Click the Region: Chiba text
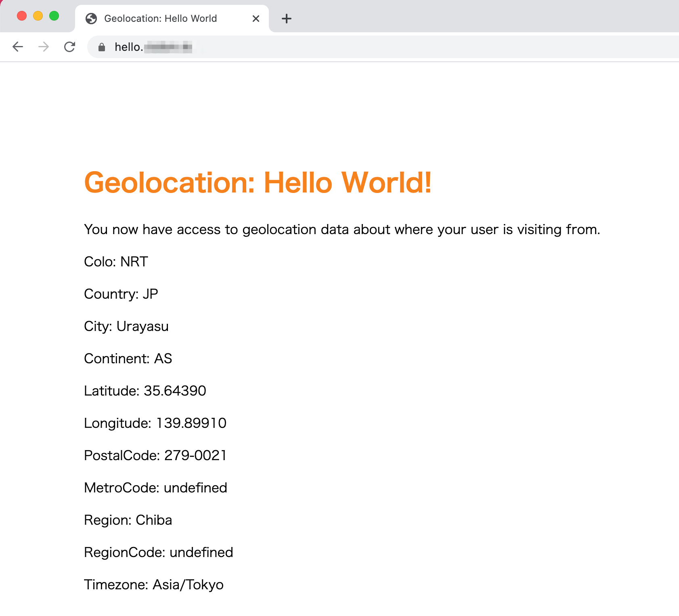 point(128,520)
